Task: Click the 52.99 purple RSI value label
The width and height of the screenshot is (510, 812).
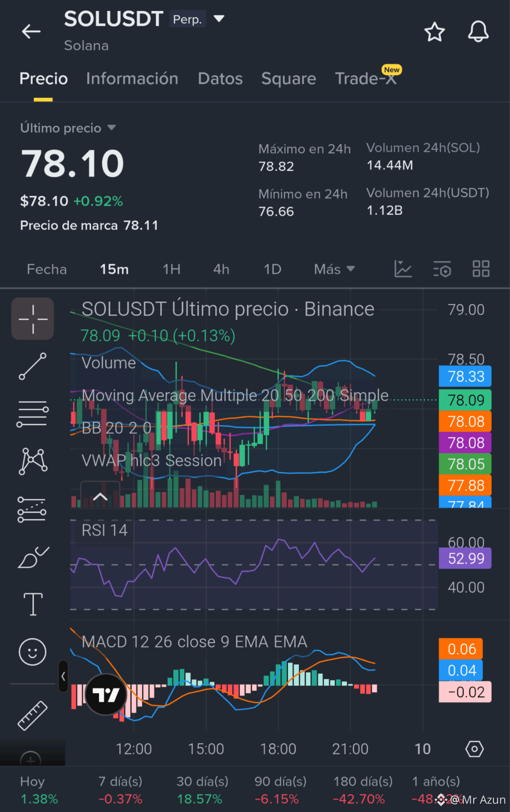Action: click(x=465, y=558)
